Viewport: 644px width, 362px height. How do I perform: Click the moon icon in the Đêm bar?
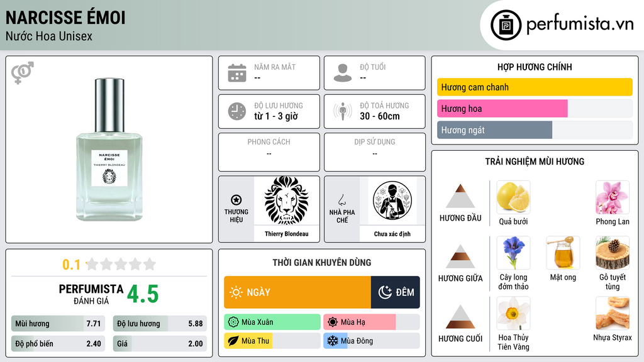(x=385, y=292)
